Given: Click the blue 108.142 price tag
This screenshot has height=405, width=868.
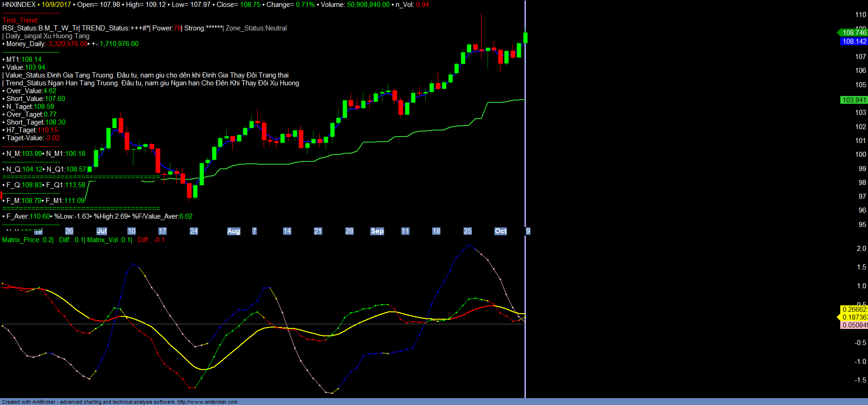Looking at the screenshot, I should pos(854,42).
